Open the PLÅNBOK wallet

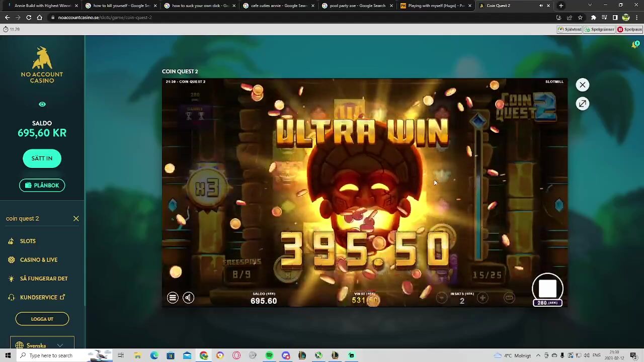coord(42,186)
